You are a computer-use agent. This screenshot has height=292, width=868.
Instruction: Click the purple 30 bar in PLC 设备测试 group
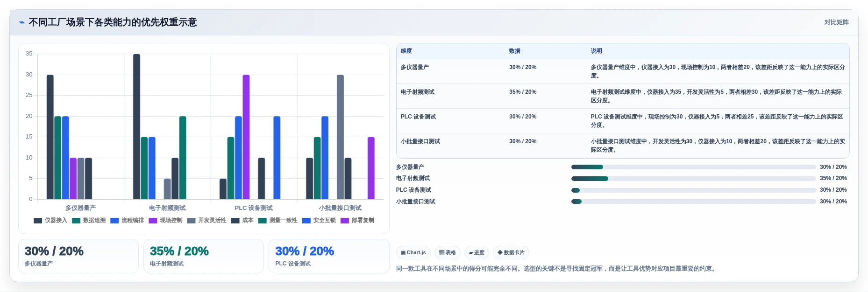pos(246,137)
